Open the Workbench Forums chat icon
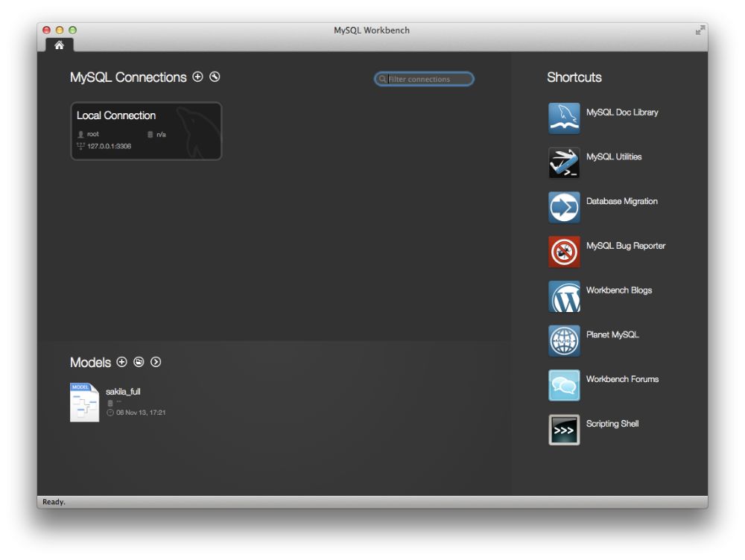745x560 pixels. coord(564,385)
